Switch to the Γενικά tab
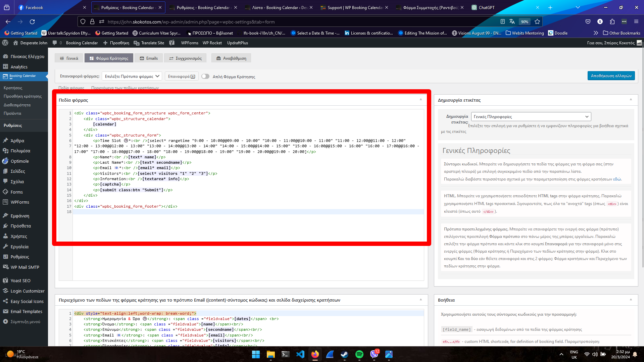644x362 pixels. click(69, 58)
